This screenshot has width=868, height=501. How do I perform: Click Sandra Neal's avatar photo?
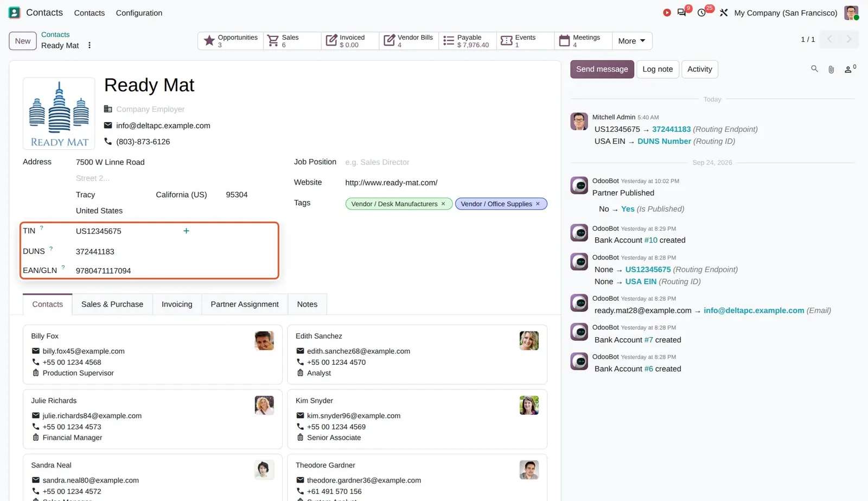click(264, 470)
